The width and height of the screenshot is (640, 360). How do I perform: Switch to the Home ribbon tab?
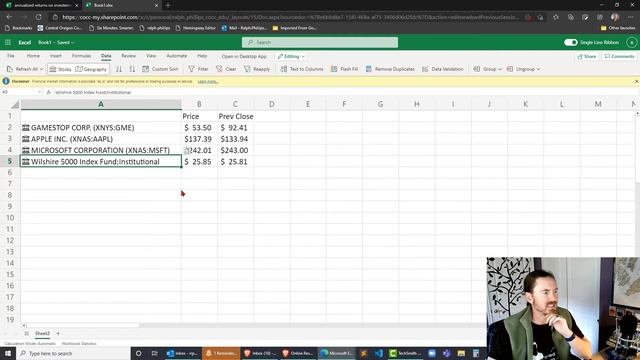33,56
